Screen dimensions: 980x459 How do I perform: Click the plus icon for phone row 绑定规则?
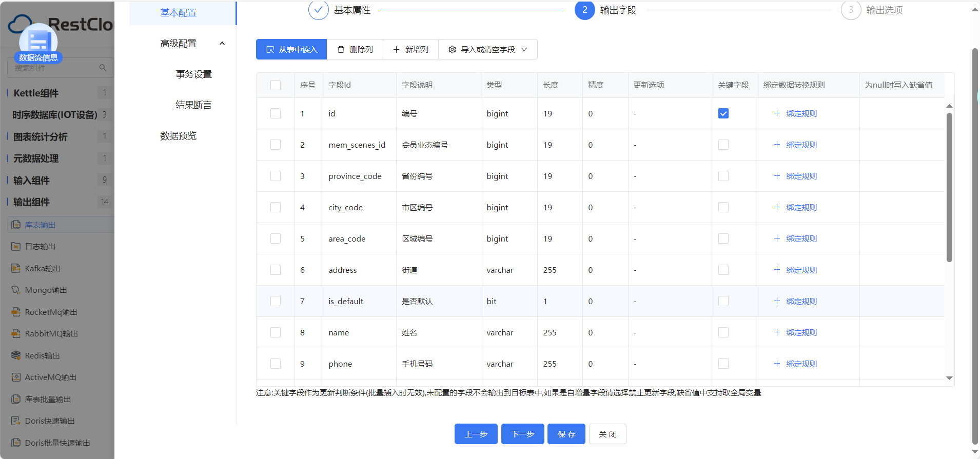(x=777, y=364)
